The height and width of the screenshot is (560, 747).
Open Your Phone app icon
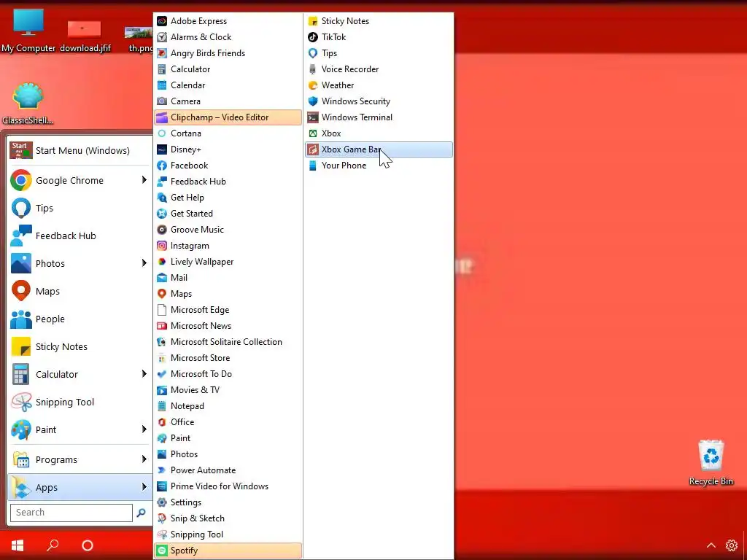[x=312, y=166]
